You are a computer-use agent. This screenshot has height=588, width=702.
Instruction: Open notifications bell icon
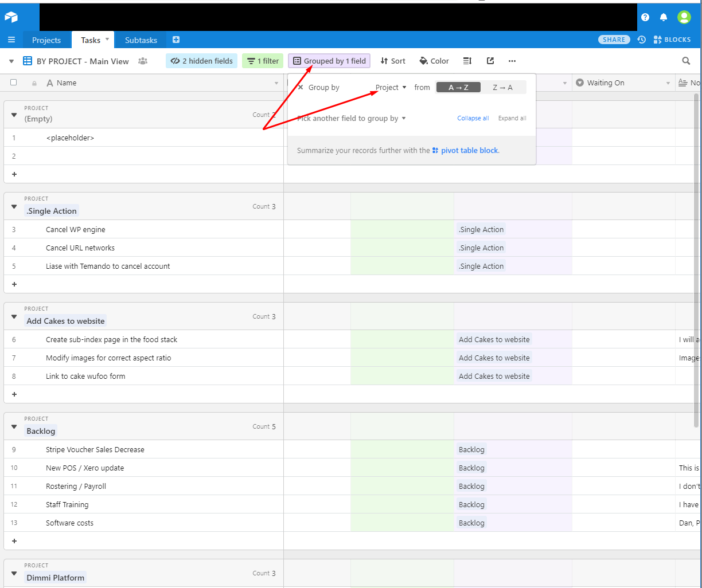664,17
